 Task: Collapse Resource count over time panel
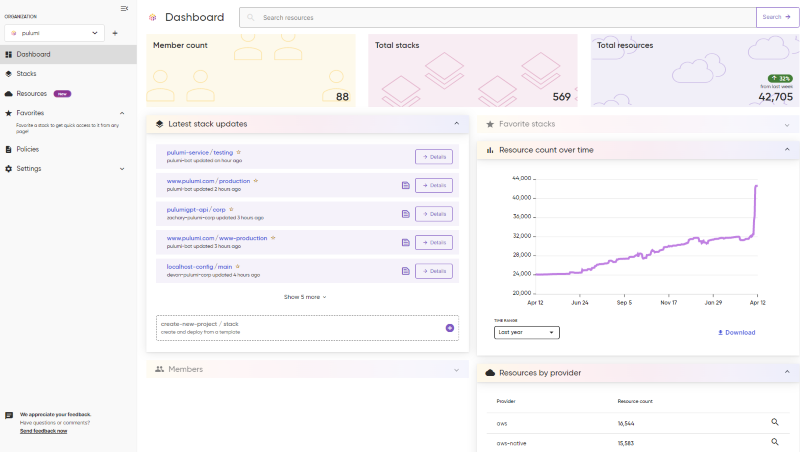point(787,149)
